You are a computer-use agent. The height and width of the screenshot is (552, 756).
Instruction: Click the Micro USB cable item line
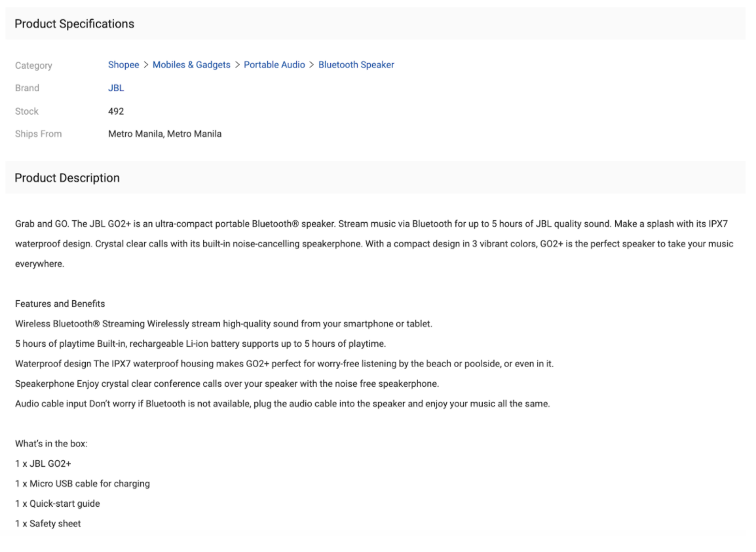click(82, 484)
